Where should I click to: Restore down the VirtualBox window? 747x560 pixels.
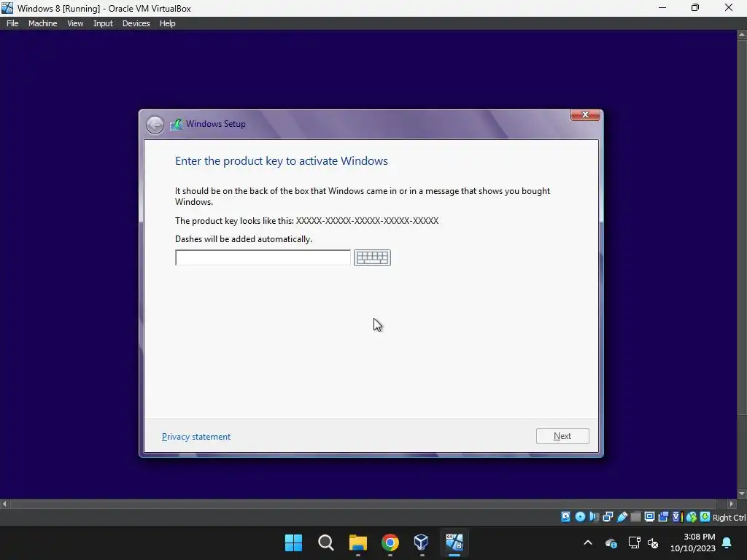(695, 7)
